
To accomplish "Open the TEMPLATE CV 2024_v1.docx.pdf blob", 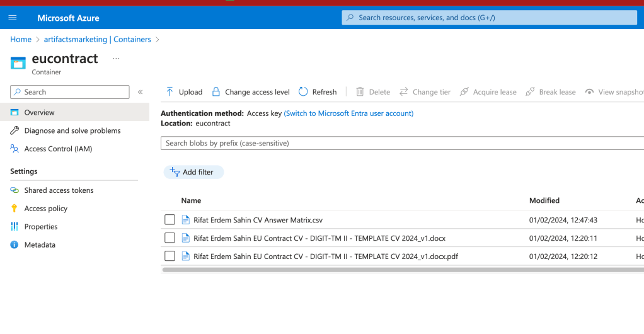I will coord(326,256).
